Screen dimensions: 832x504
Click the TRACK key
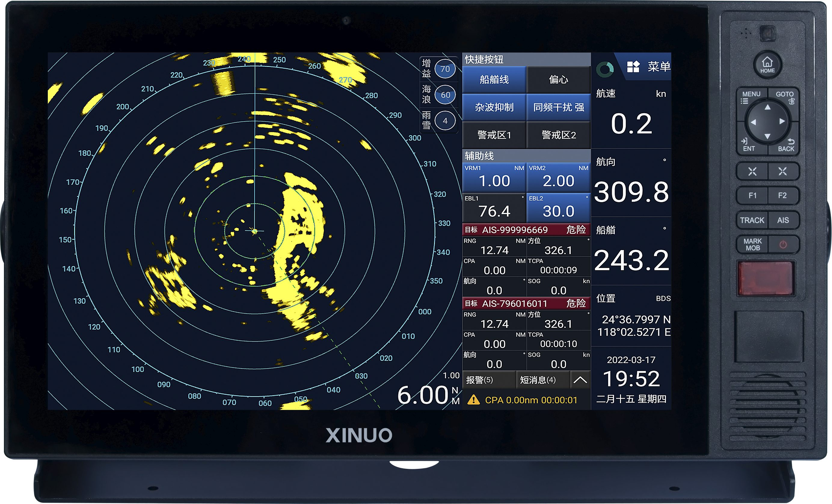click(x=752, y=220)
